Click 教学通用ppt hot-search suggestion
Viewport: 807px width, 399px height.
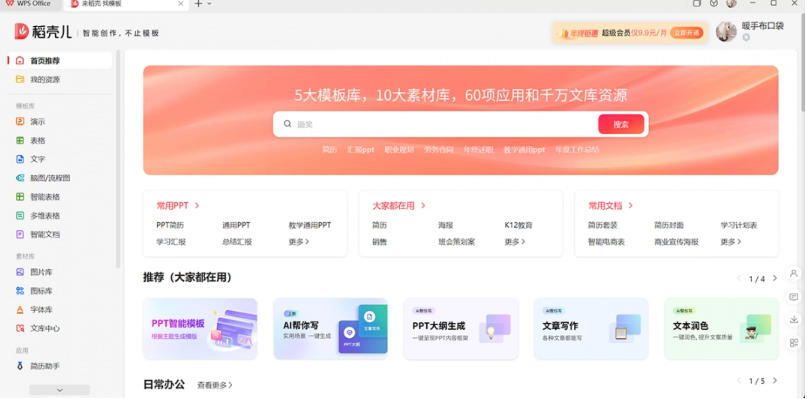[524, 150]
